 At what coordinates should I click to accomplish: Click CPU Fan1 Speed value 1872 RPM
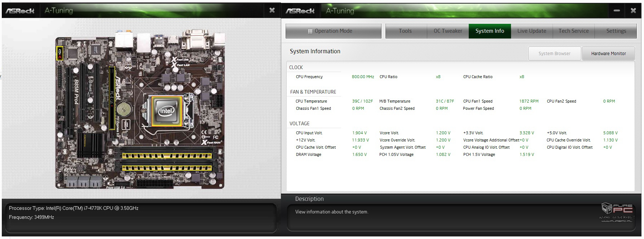pos(529,101)
